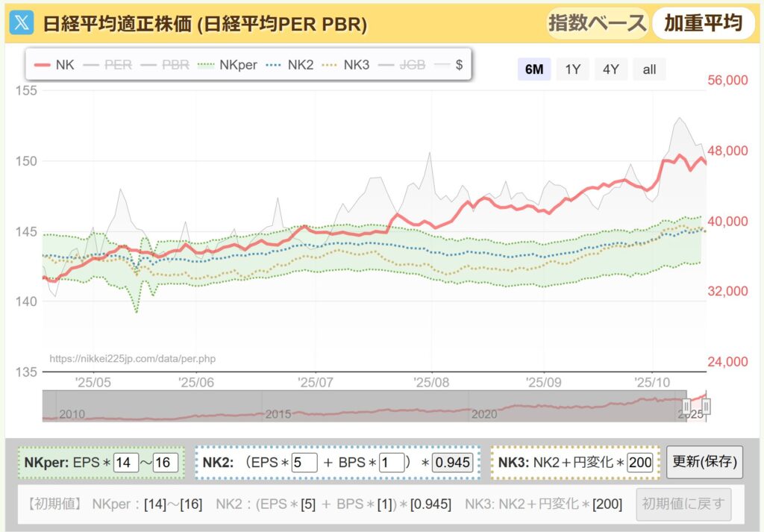This screenshot has width=764, height=532.
Task: Hide the NKper band via legend
Action: click(x=228, y=65)
